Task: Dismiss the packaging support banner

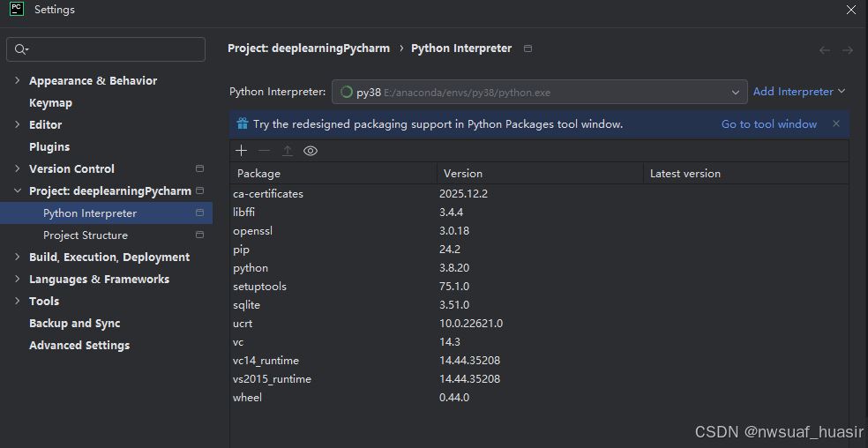Action: pyautogui.click(x=836, y=124)
